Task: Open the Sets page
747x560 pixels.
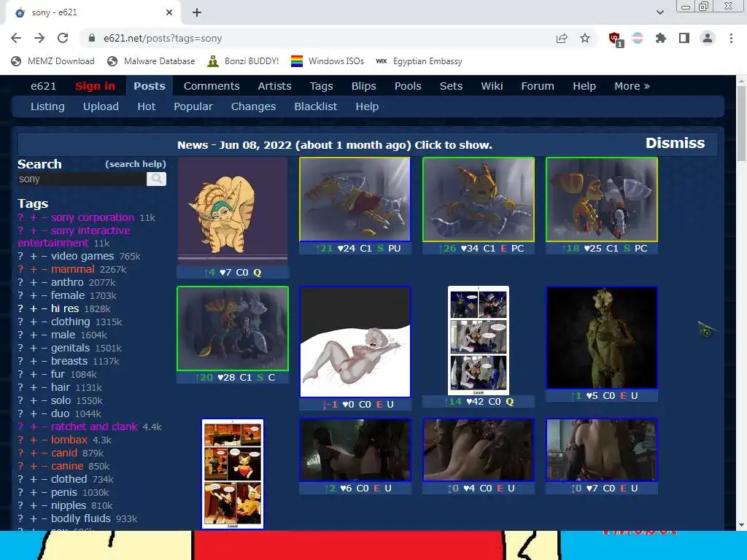Action: click(451, 86)
